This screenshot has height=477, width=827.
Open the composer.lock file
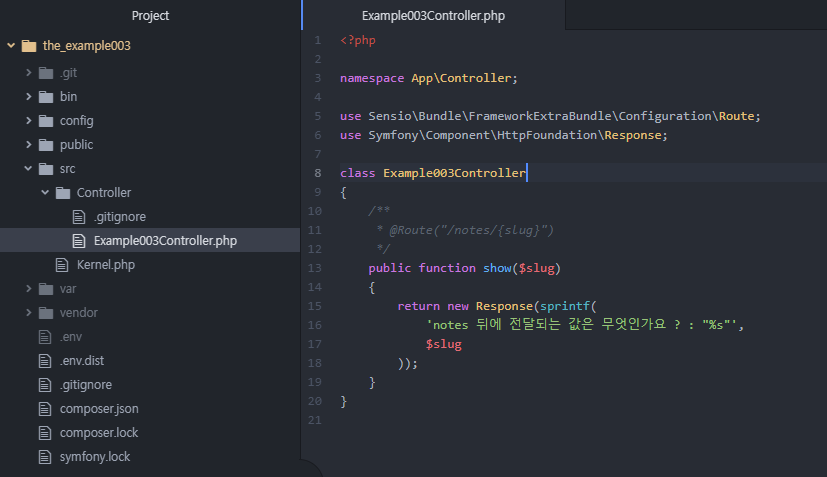point(98,433)
